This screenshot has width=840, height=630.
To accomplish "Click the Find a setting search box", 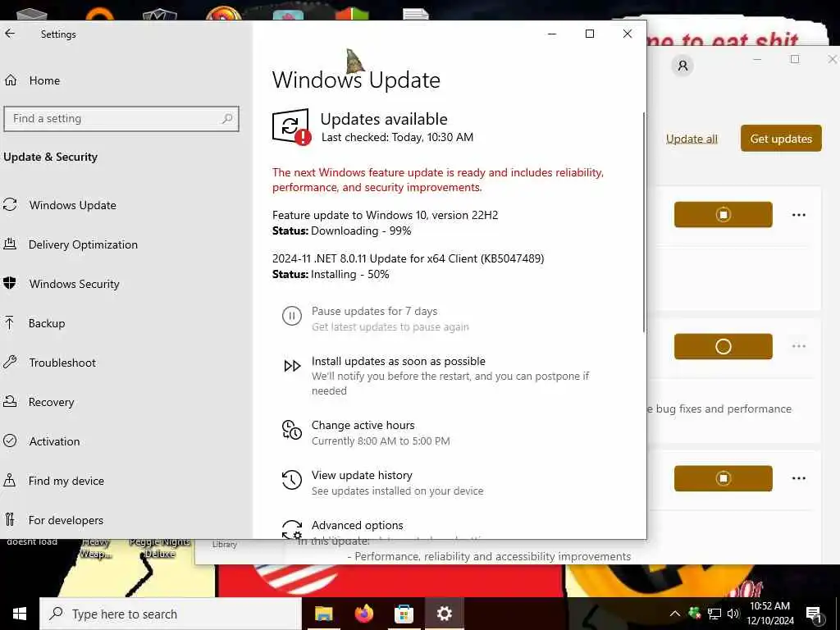I will pyautogui.click(x=121, y=118).
